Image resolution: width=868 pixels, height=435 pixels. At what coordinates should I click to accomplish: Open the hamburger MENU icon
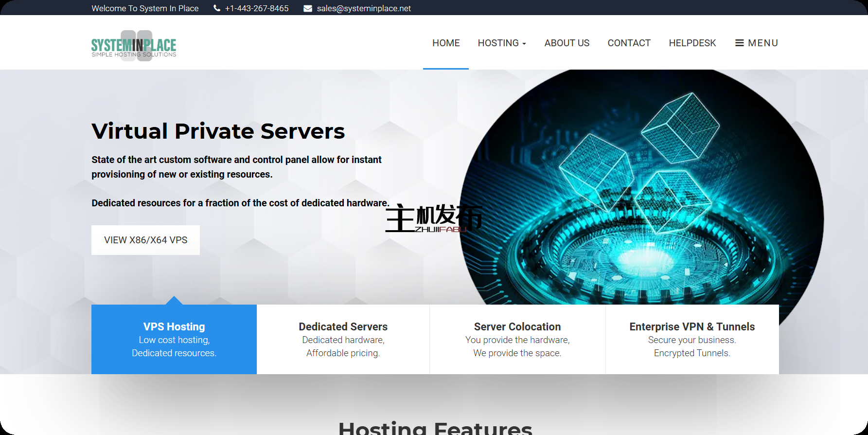coord(739,43)
